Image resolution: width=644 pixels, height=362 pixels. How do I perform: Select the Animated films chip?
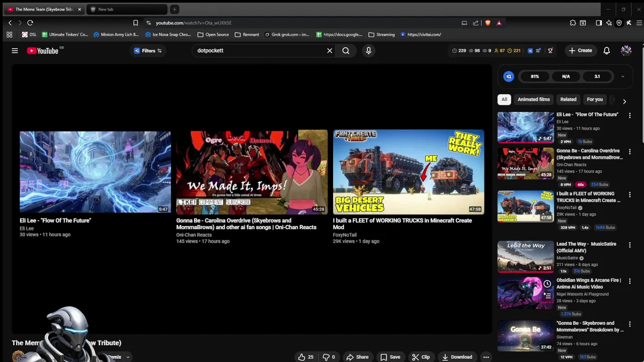(534, 99)
